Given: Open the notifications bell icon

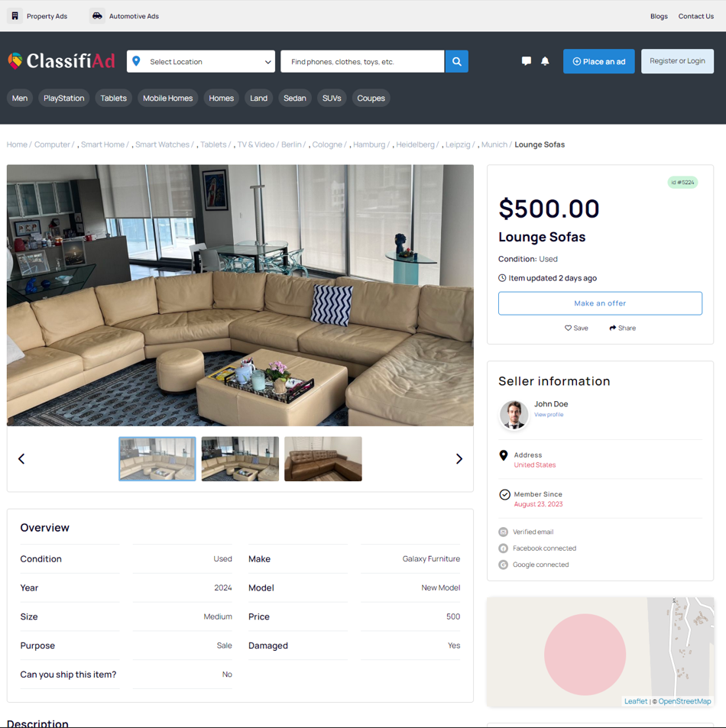Looking at the screenshot, I should click(545, 61).
